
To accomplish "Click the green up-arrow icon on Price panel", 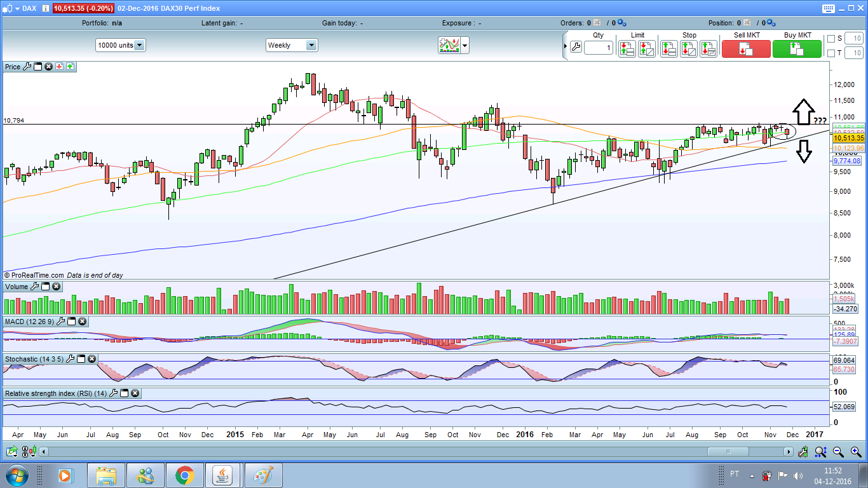I will tap(70, 66).
